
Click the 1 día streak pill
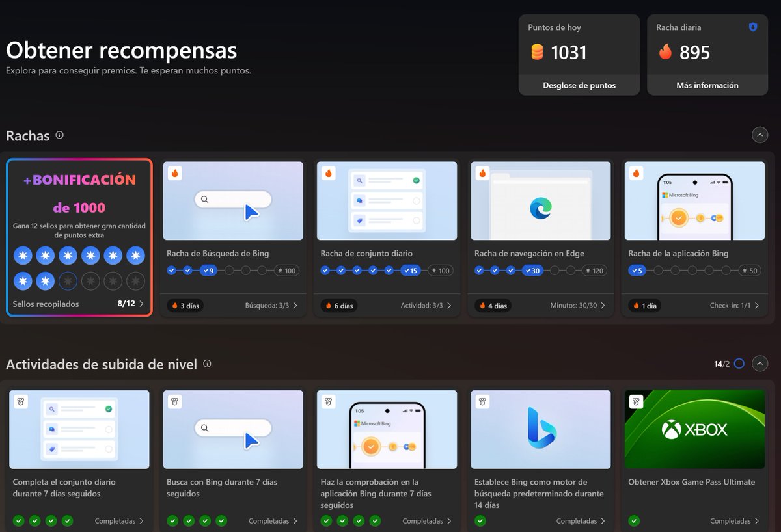pos(646,305)
